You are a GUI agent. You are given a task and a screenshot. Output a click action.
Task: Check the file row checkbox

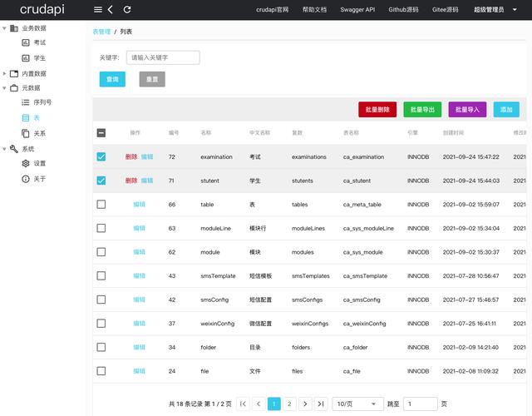coord(101,370)
